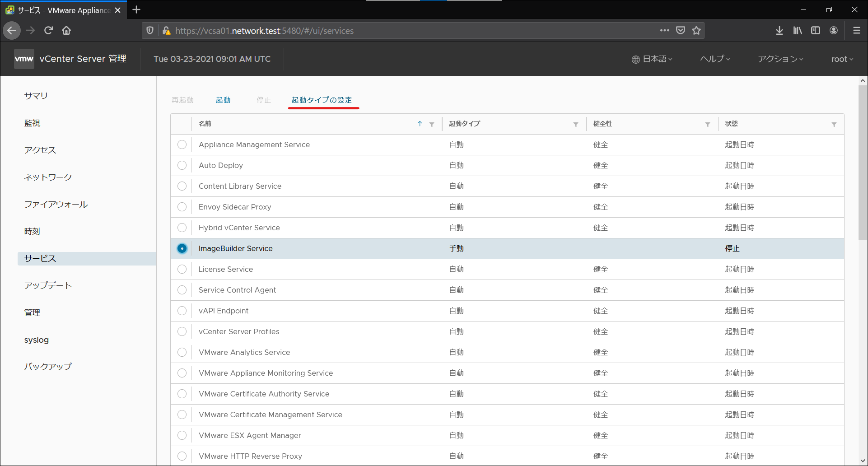Image resolution: width=868 pixels, height=466 pixels.
Task: Filter the 起動タイプ column with funnel icon
Action: [576, 124]
